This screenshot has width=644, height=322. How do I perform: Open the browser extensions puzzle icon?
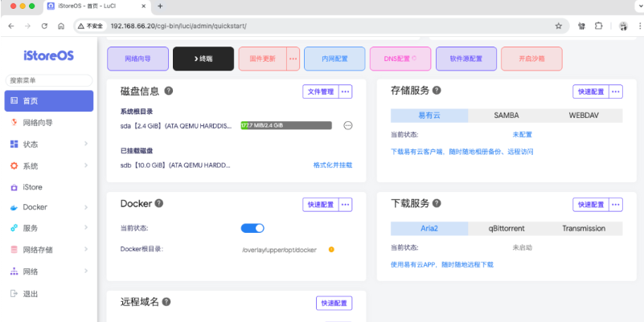coord(598,26)
